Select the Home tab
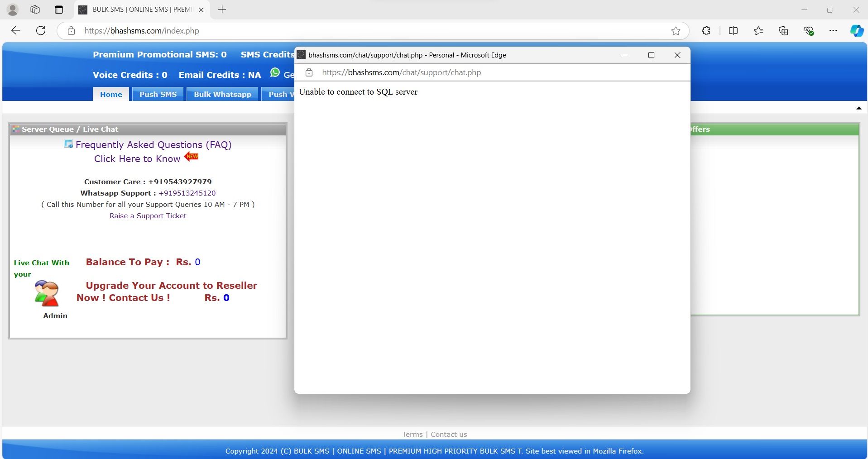This screenshot has width=868, height=459. (111, 94)
